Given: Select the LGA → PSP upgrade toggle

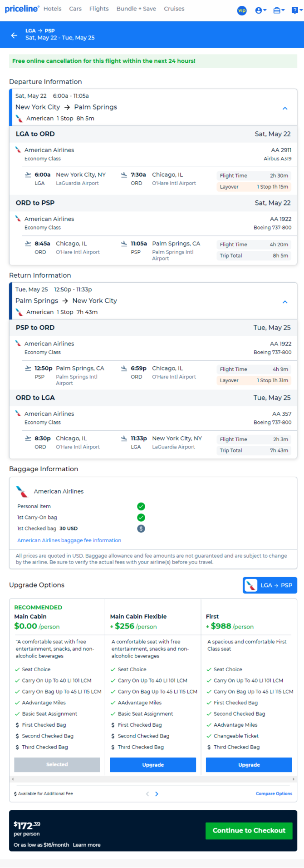Looking at the screenshot, I should 270,585.
